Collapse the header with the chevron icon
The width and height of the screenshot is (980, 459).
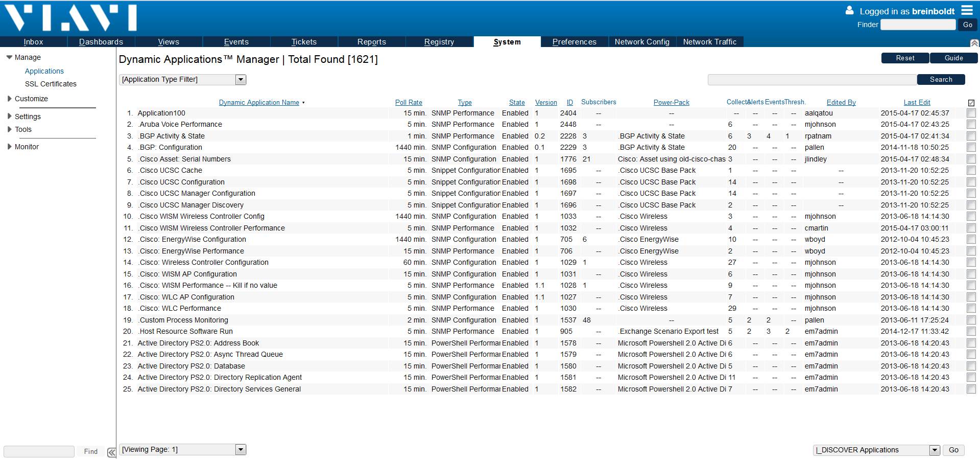pos(974,43)
